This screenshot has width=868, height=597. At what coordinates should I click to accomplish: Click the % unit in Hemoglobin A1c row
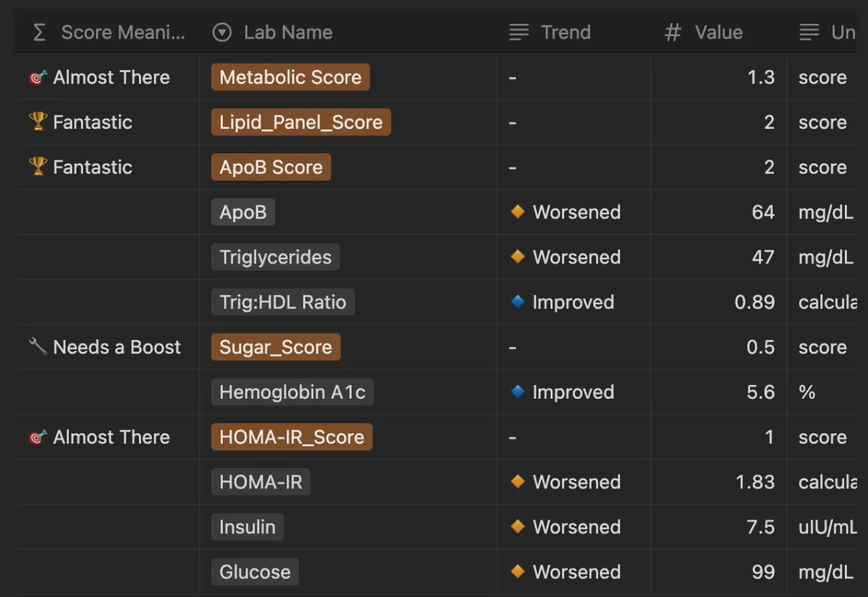tap(807, 392)
